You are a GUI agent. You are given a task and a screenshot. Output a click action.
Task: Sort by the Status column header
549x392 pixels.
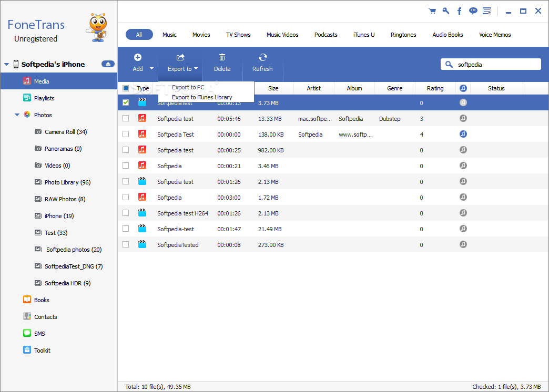click(x=496, y=88)
